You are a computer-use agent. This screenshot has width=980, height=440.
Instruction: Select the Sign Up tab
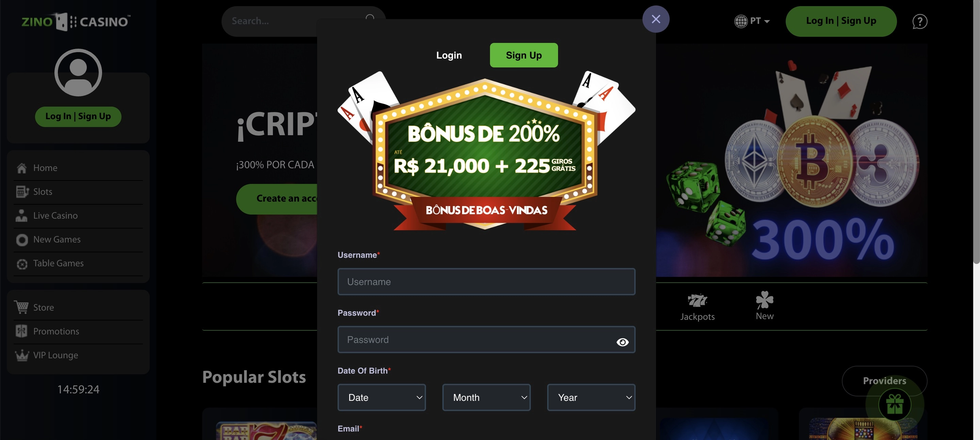pos(523,55)
